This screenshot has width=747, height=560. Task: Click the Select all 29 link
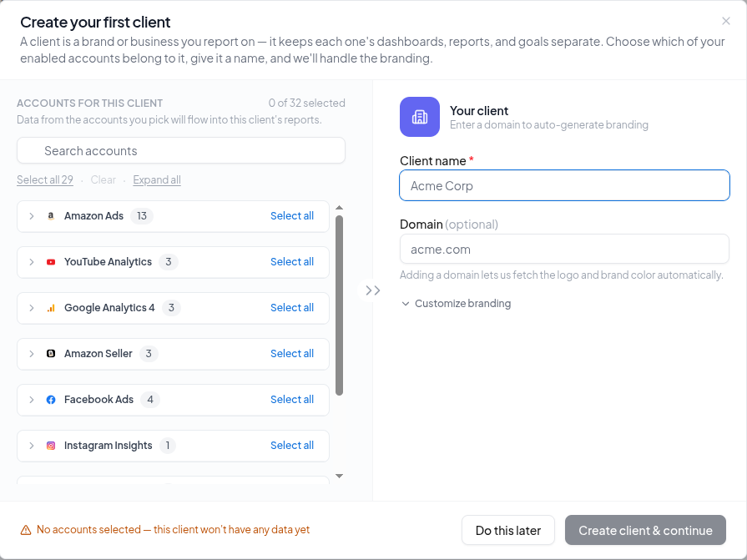tap(45, 179)
